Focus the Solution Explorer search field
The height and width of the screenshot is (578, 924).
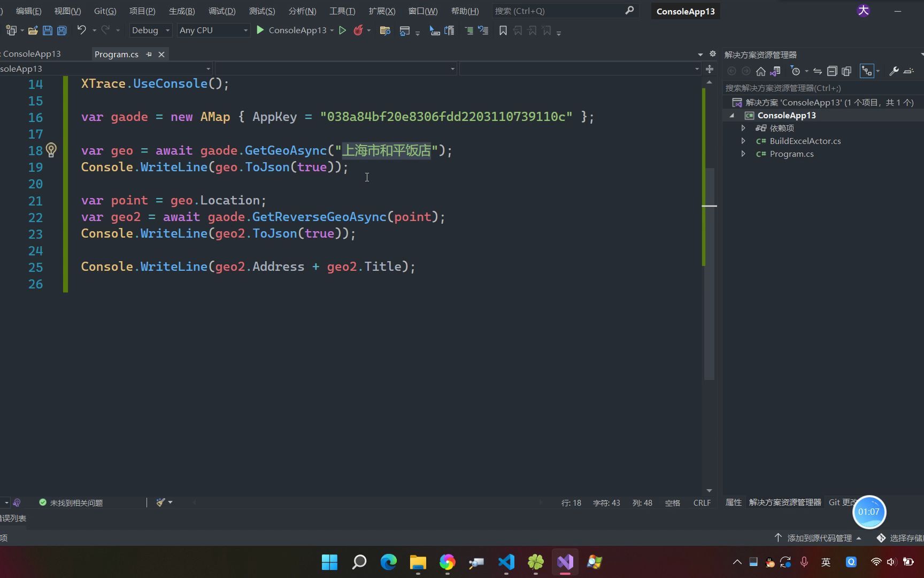pos(822,88)
